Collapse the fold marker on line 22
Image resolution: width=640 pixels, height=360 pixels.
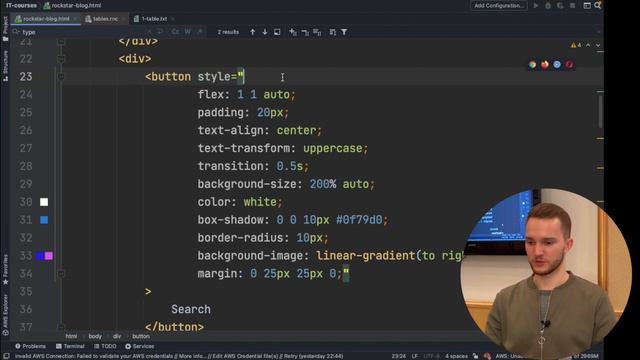click(61, 59)
